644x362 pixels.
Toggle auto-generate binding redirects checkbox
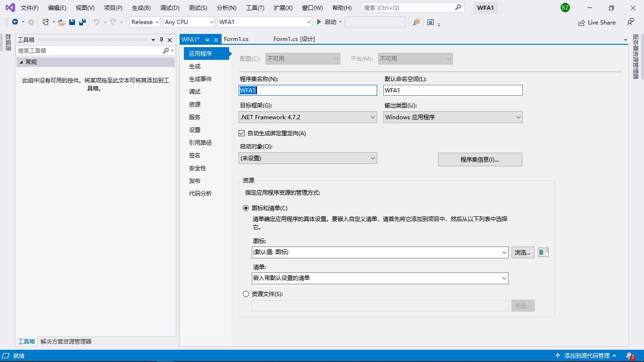[x=242, y=133]
